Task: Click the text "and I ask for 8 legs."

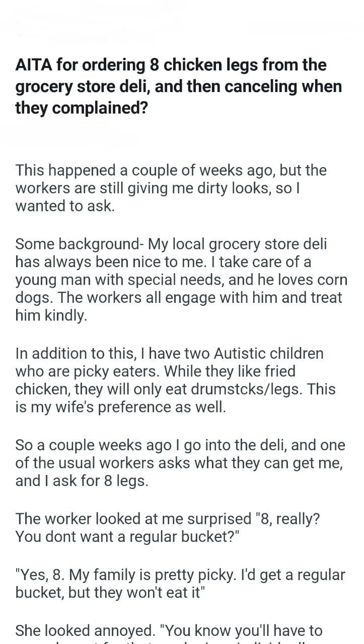Action: pyautogui.click(x=82, y=481)
